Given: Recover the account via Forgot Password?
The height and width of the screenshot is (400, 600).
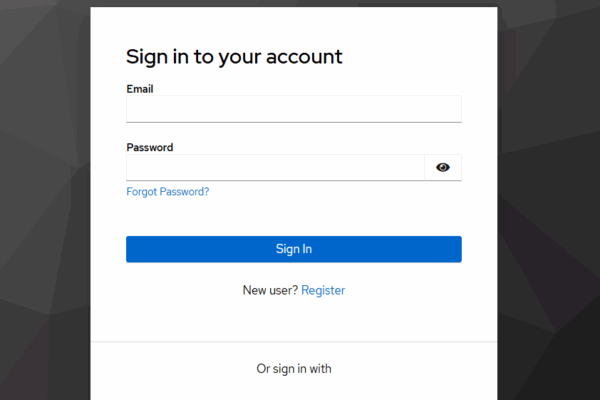Looking at the screenshot, I should click(167, 192).
